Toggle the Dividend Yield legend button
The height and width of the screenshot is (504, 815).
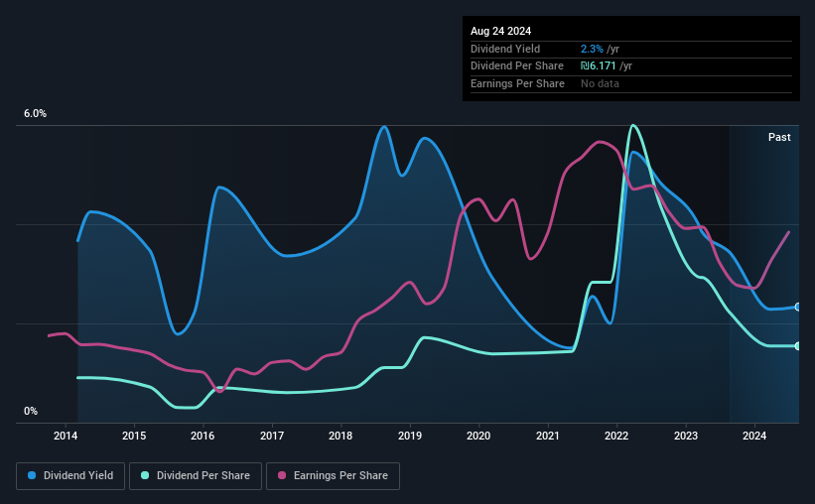pyautogui.click(x=70, y=476)
